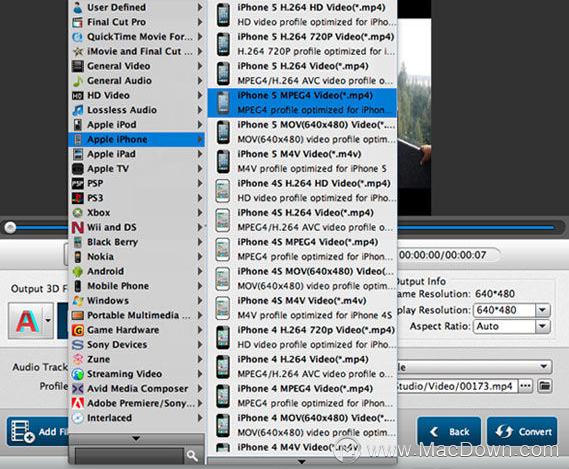Screen dimensions: 569x469
Task: Open the Aspect Ratio Auto dropdown
Action: [x=543, y=326]
